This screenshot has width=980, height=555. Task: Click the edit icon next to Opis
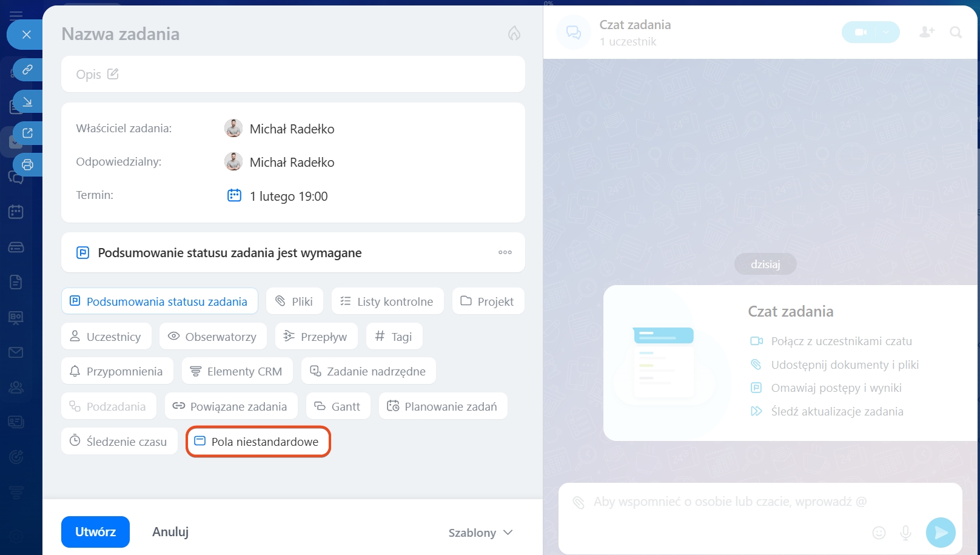pyautogui.click(x=113, y=74)
